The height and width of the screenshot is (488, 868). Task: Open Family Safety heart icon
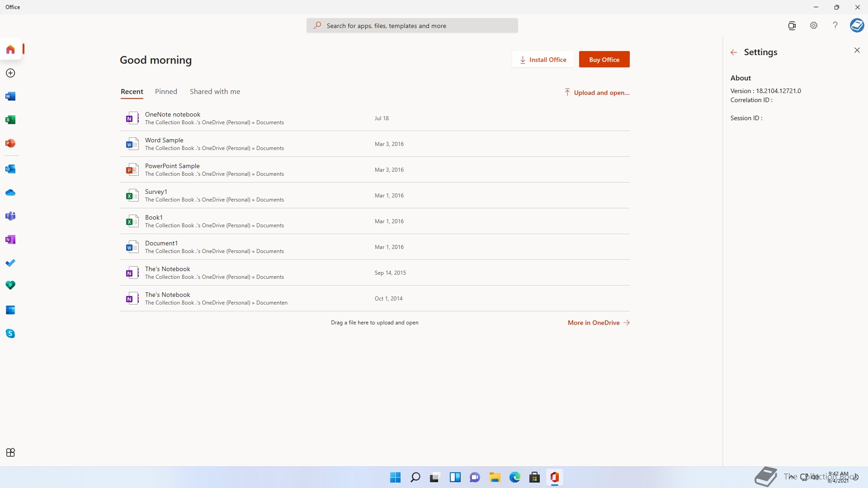click(10, 285)
